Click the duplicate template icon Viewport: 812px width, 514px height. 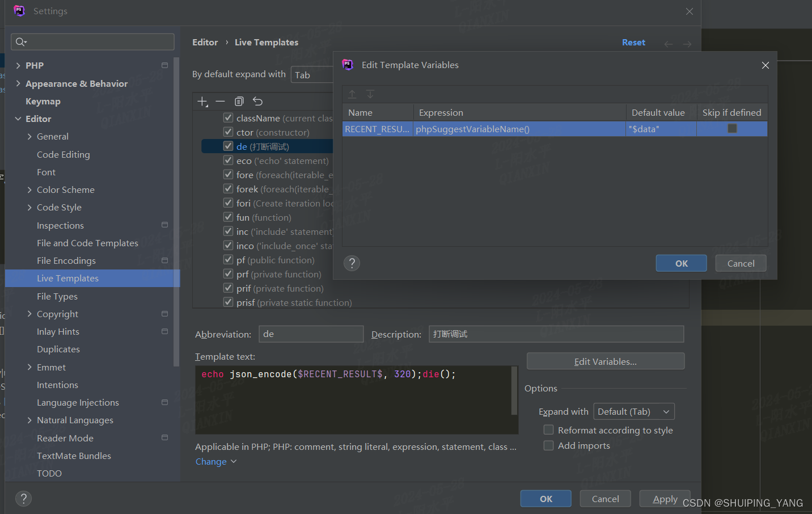pyautogui.click(x=239, y=102)
